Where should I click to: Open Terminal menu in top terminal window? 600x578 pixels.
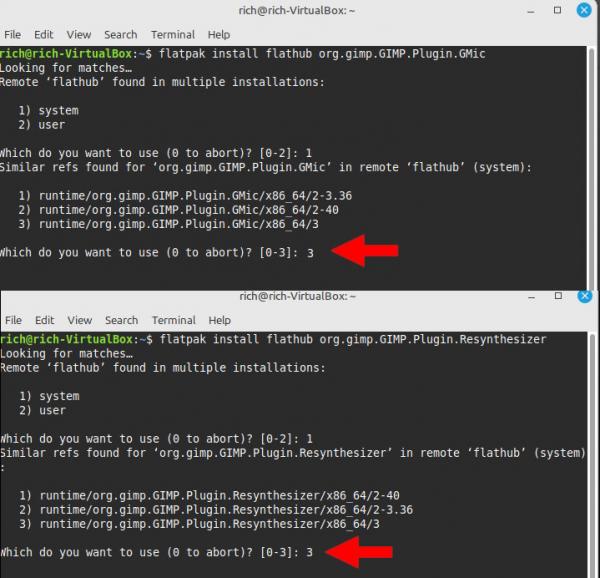pyautogui.click(x=173, y=35)
